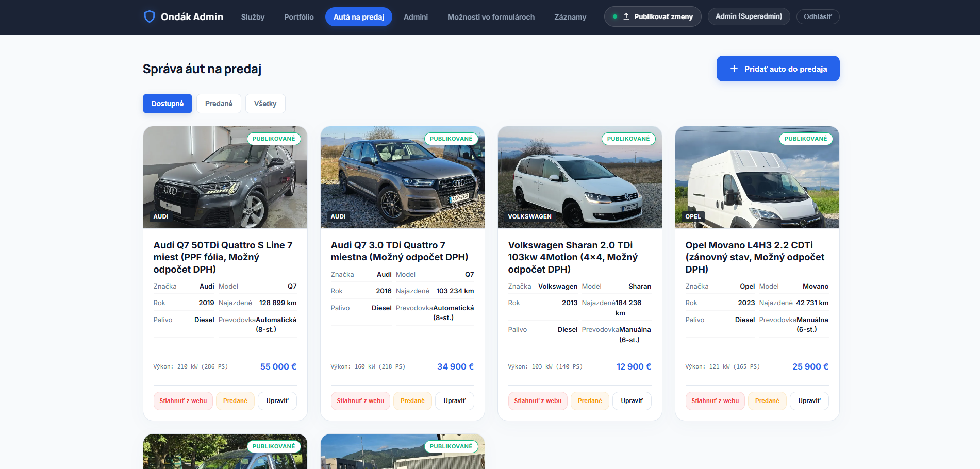980x469 pixels.
Task: Click Stiahnuť z webu for Audi Q7 50TDi
Action: pyautogui.click(x=183, y=401)
